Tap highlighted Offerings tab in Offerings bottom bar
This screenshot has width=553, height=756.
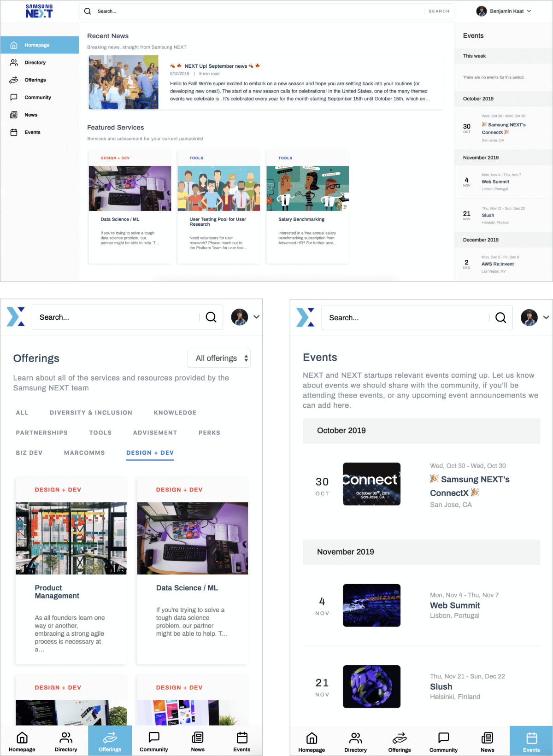[110, 741]
